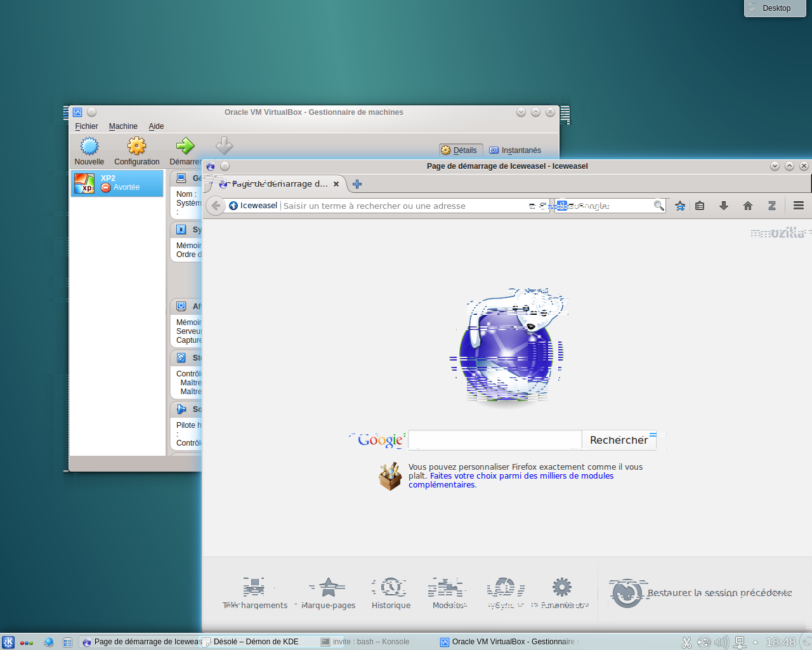Select the XP2 virtual machine entry
Image resolution: width=812 pixels, height=650 pixels.
(x=117, y=183)
